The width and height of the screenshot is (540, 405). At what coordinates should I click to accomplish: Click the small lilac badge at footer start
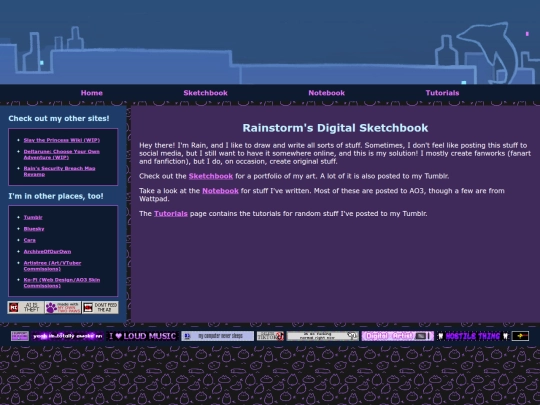[x=20, y=336]
